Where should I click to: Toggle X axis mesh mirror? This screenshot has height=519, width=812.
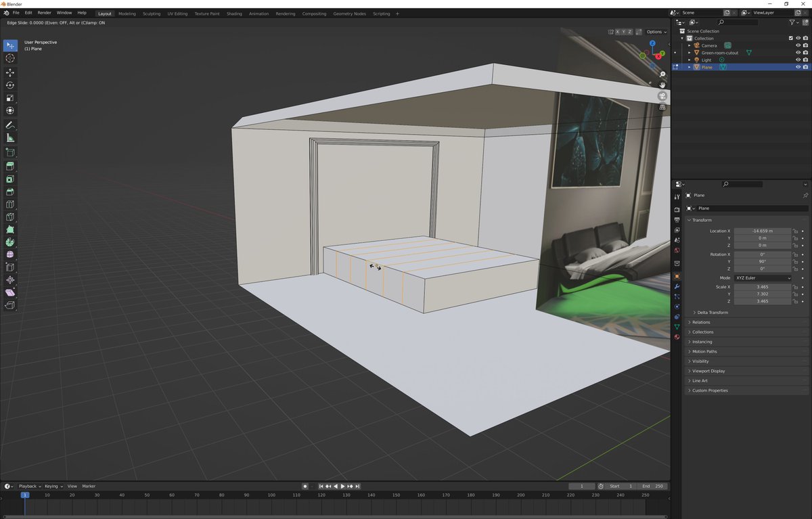tap(617, 32)
